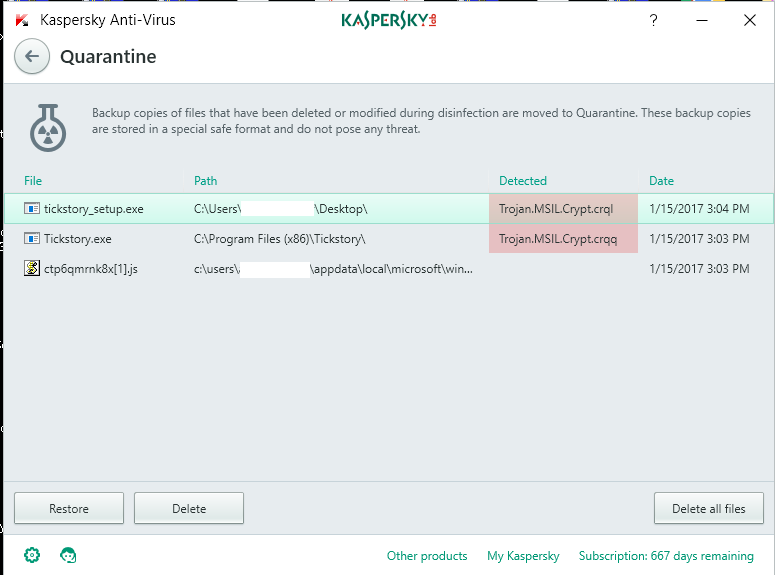
Task: Restore the selected quarantined file
Action: 69,508
